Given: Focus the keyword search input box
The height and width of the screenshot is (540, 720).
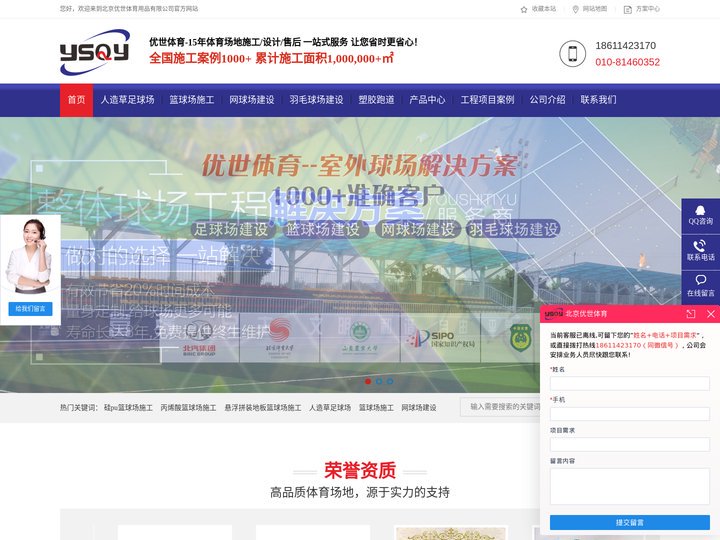Looking at the screenshot, I should 501,407.
